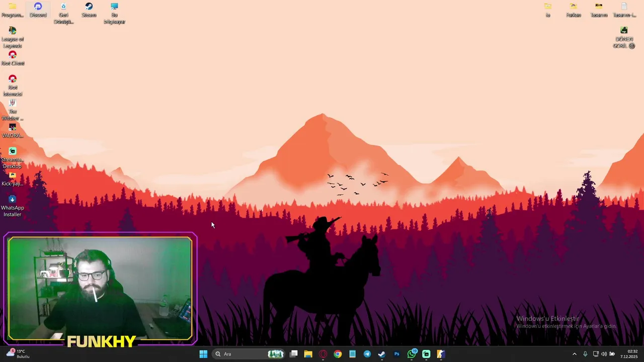Select The Witcher desktop shortcut
Screen dimensions: 644x362
point(13,110)
